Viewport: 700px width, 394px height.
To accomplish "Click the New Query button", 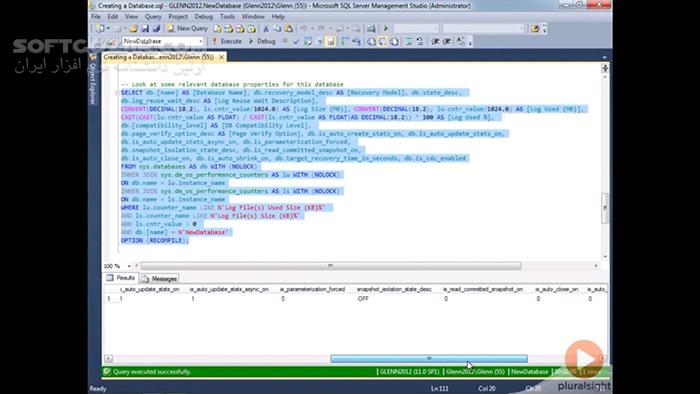I will [x=187, y=29].
